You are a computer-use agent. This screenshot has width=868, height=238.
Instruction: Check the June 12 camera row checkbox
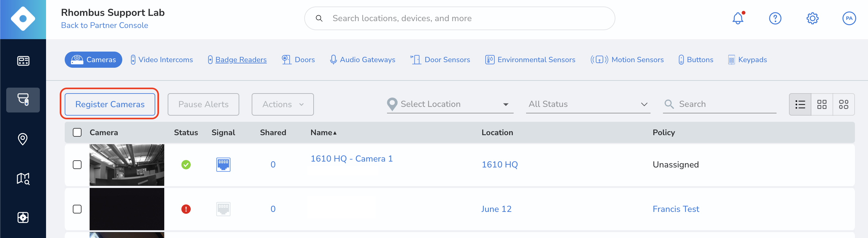[x=77, y=209]
